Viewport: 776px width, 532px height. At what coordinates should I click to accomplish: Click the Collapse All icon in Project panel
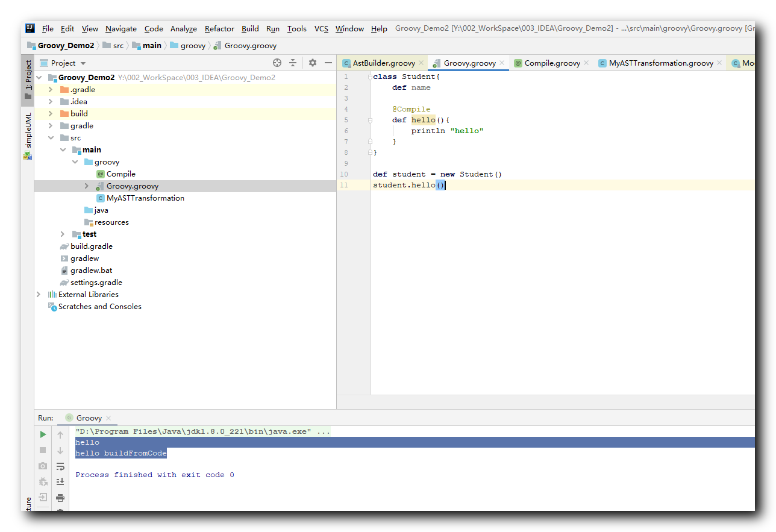click(x=293, y=63)
